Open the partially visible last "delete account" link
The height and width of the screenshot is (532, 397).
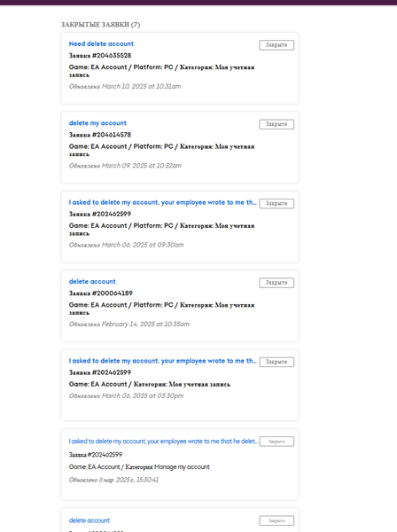(90, 520)
